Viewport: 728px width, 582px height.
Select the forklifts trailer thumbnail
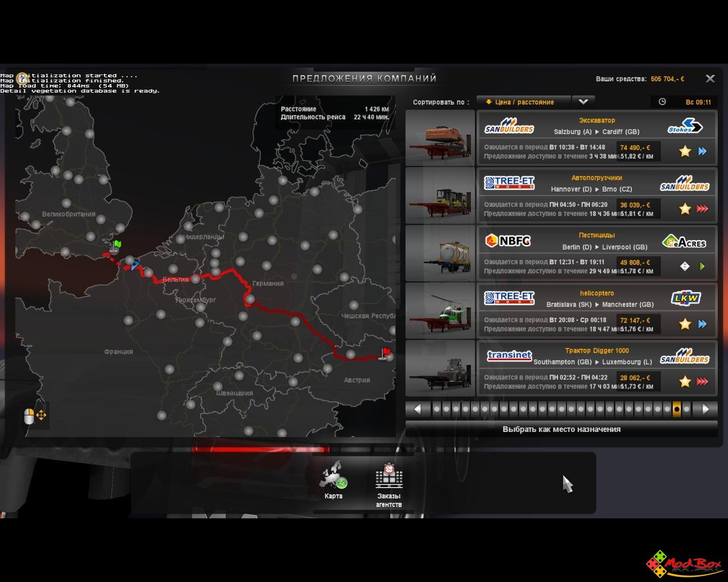coord(440,195)
